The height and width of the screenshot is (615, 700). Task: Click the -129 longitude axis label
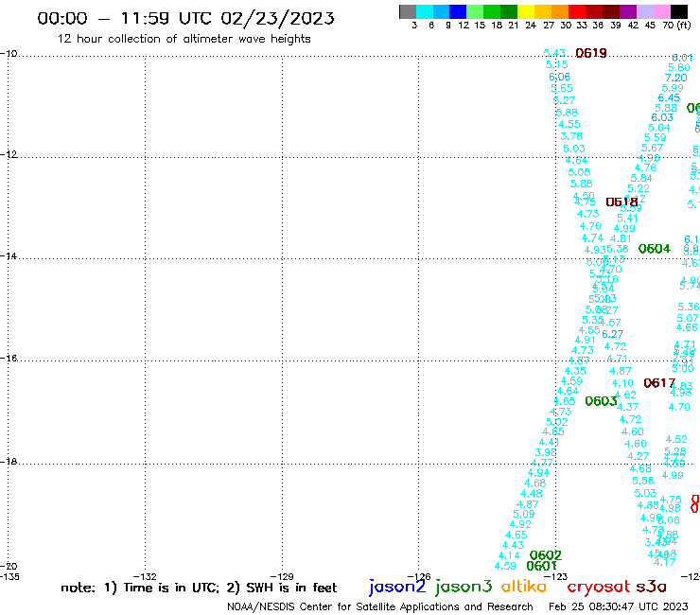pyautogui.click(x=282, y=576)
